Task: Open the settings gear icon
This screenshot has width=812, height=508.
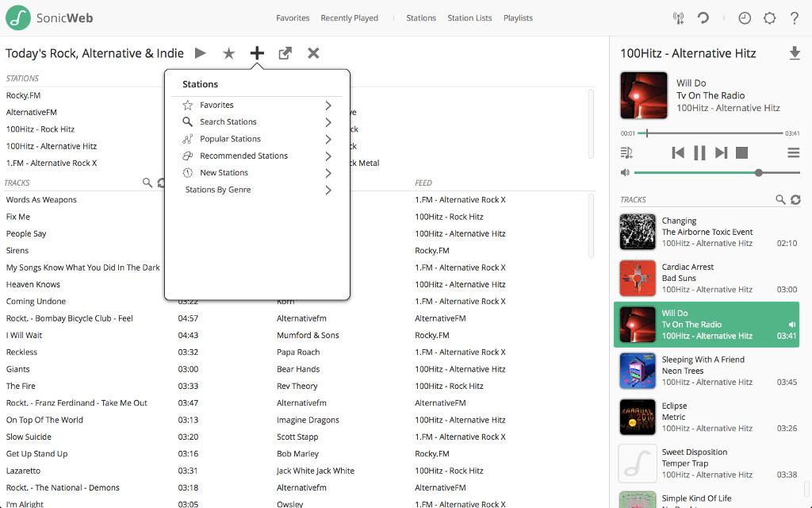Action: [x=769, y=17]
